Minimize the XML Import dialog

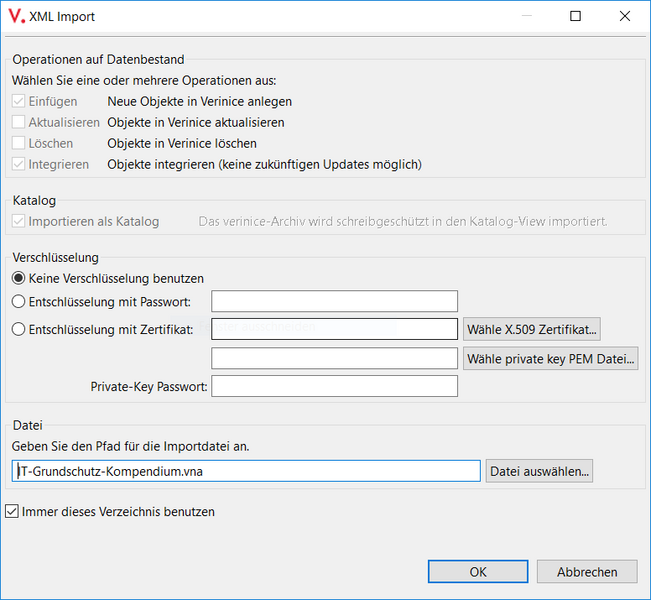click(526, 16)
